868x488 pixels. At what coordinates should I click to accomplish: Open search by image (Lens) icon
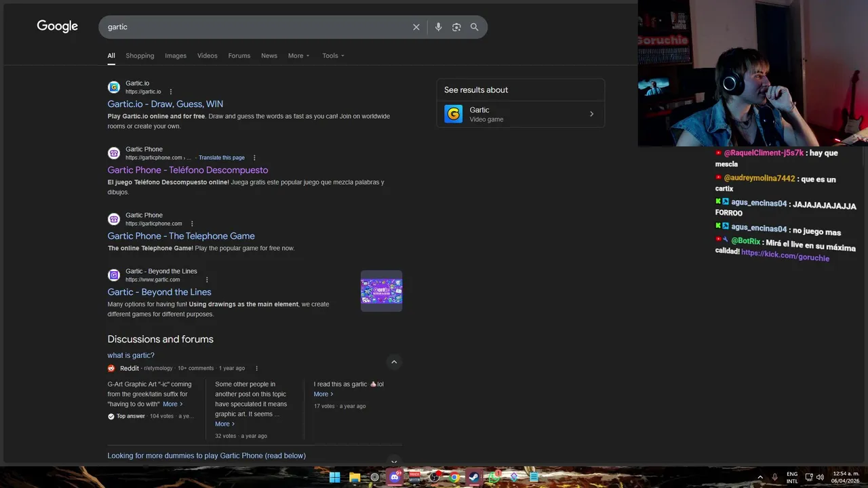tap(456, 27)
